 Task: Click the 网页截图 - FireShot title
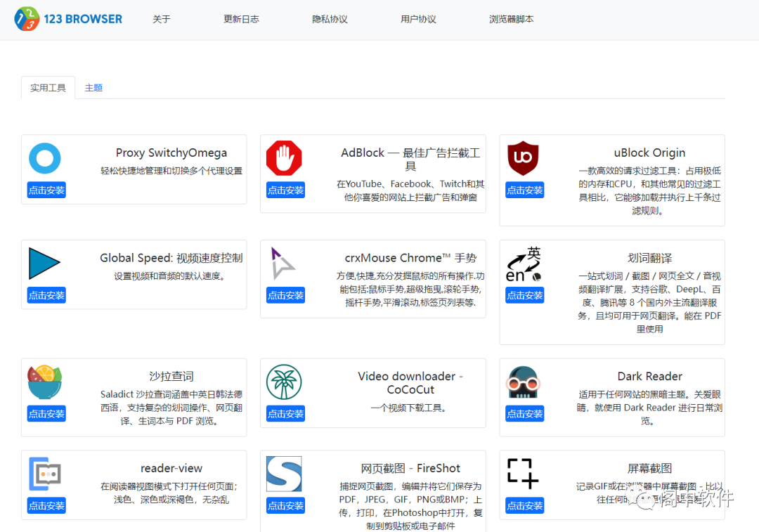click(x=410, y=468)
